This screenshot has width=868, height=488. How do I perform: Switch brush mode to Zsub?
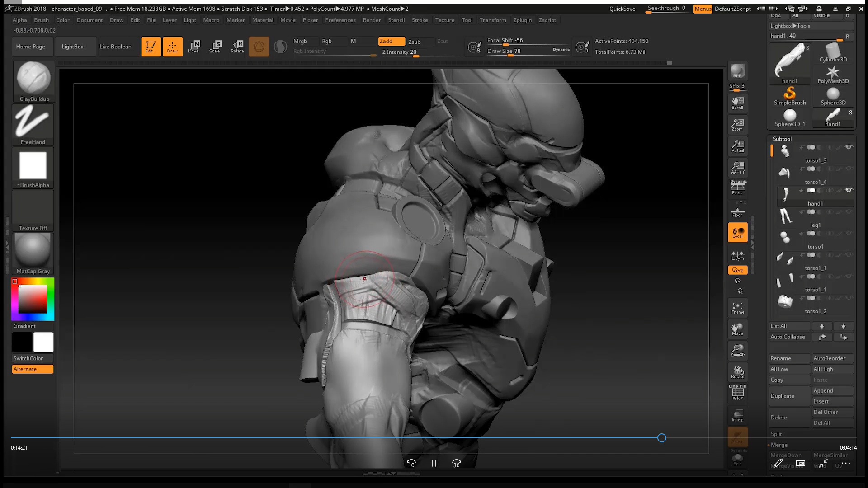point(414,42)
